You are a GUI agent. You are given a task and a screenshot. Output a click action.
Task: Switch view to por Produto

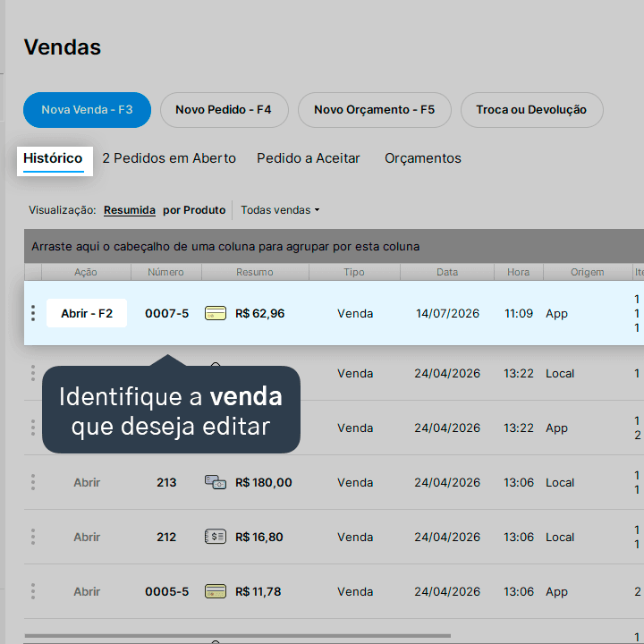pos(194,210)
